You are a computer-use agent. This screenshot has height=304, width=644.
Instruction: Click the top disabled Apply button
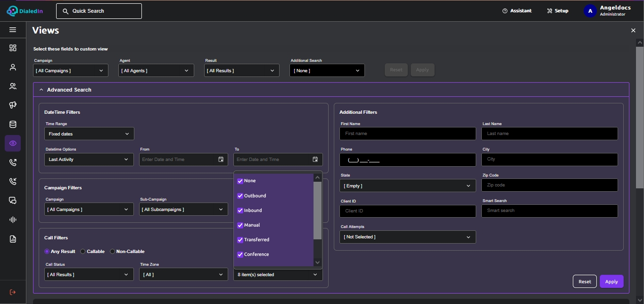tap(422, 70)
